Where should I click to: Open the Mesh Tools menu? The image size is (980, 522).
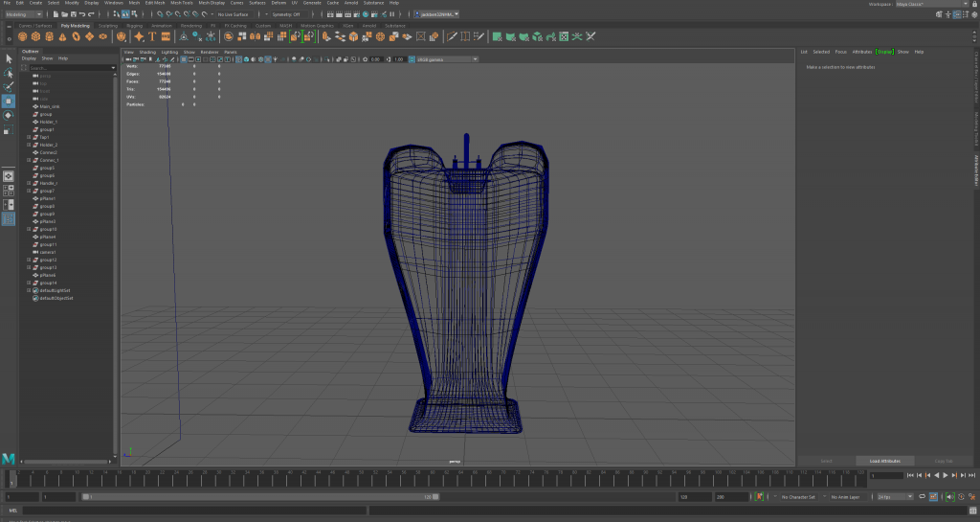point(183,3)
